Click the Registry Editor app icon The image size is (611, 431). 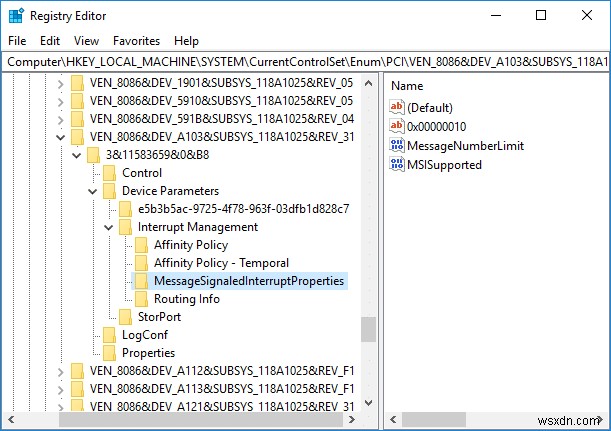click(x=16, y=16)
